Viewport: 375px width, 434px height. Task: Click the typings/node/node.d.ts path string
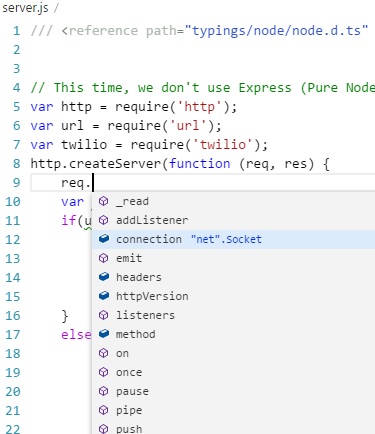(x=276, y=31)
